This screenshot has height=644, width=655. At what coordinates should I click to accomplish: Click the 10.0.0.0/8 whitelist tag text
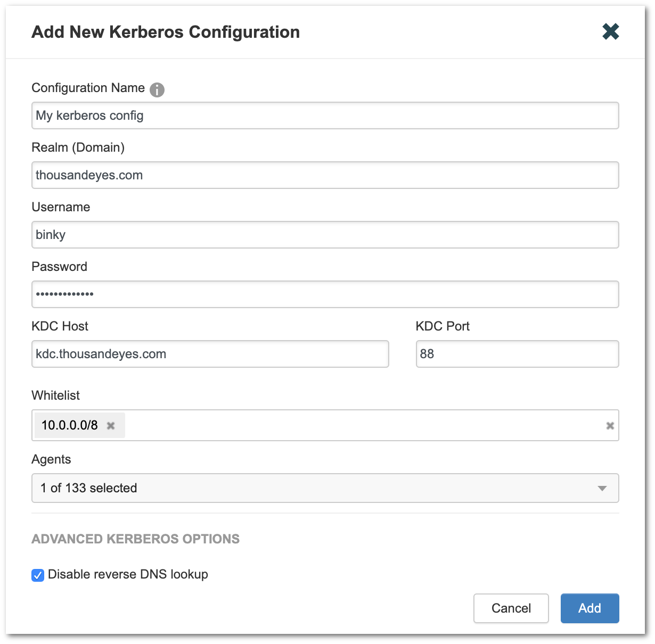(x=70, y=425)
